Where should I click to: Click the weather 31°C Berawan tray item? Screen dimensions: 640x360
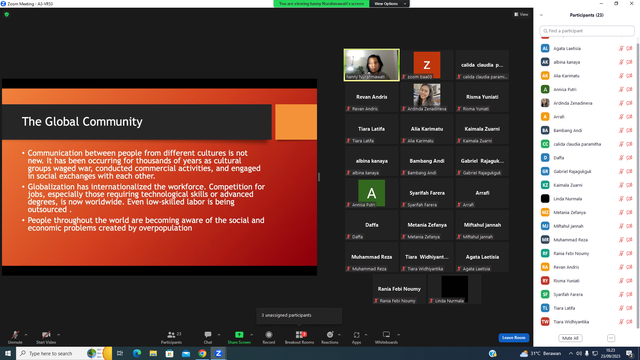(x=540, y=353)
